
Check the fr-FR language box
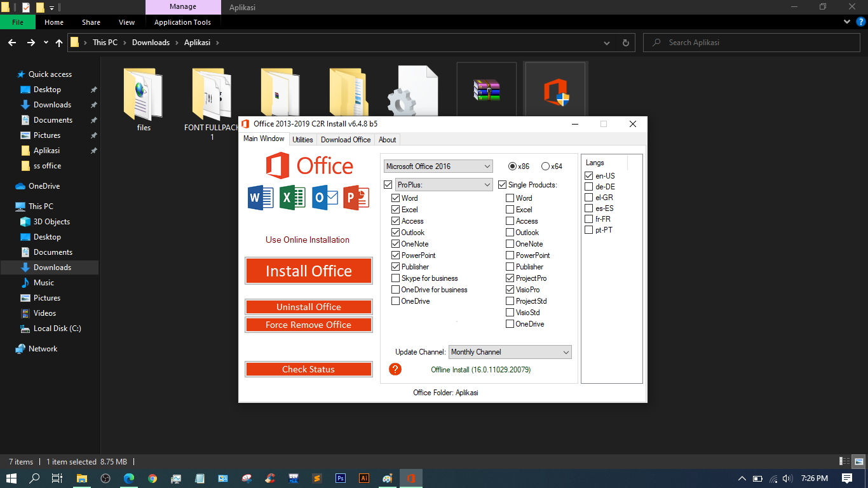click(589, 219)
